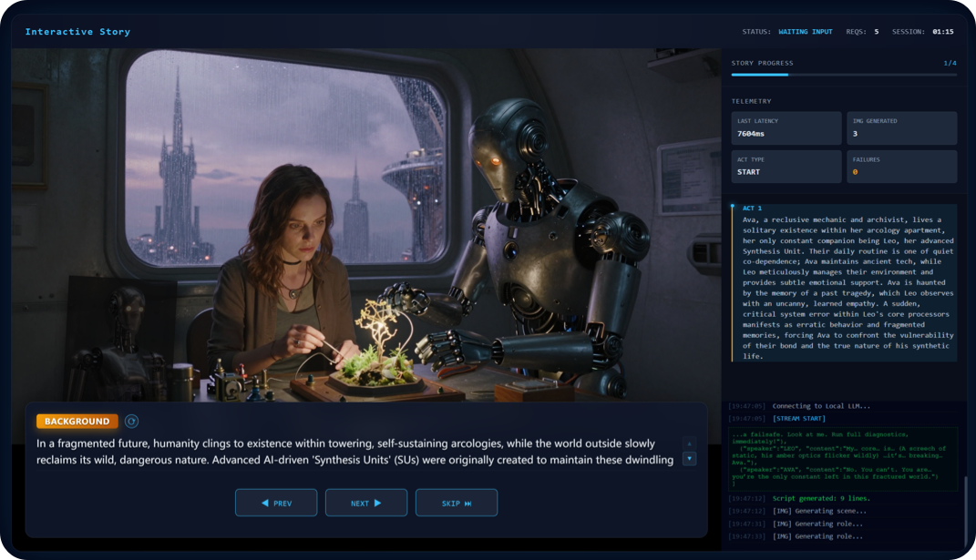Click 'Script generated: 9 lines.' log line
Screen dimensions: 976x560
821,498
